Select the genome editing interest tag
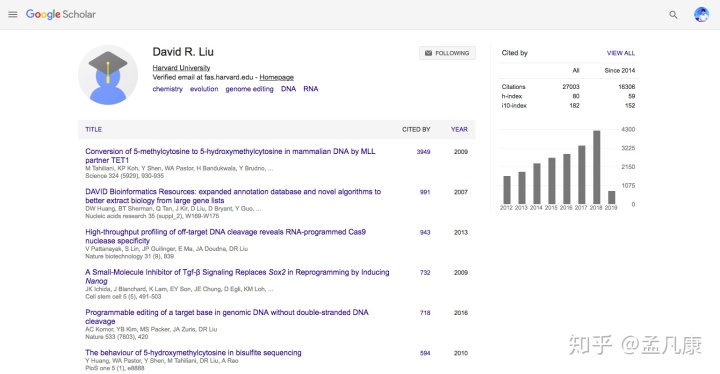Screen dimensions: 720x374 249,89
